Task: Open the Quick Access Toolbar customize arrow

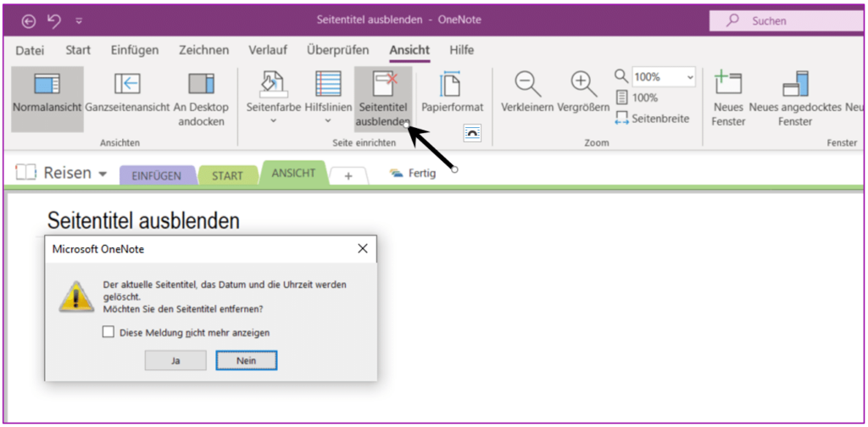Action: pos(79,21)
